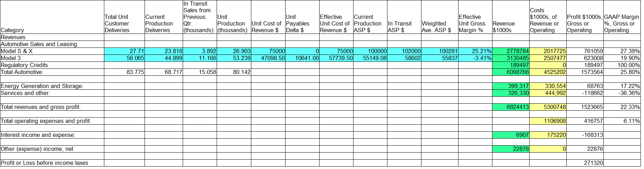644x169 pixels.
Task: Select Model S & X deliveries 27.71
Action: coord(124,51)
